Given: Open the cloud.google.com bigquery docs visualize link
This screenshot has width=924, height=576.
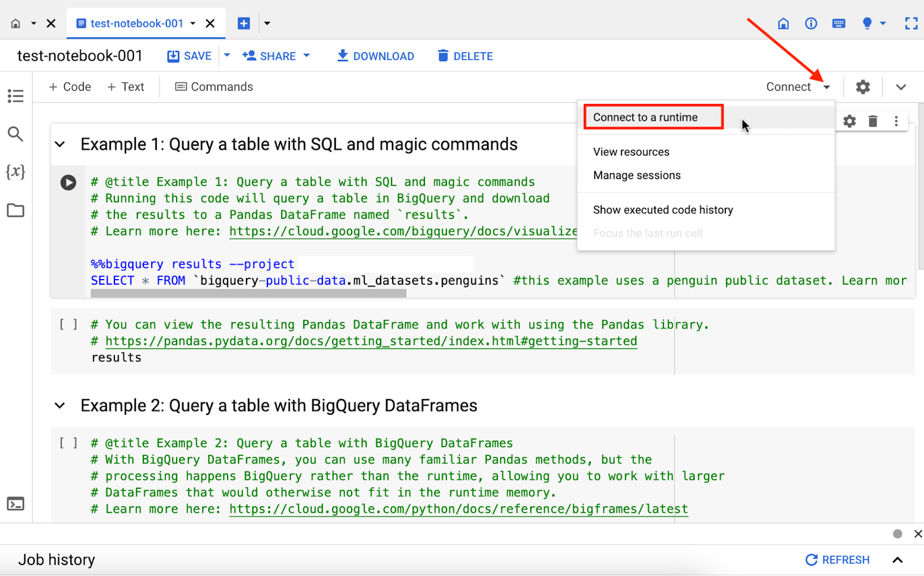Looking at the screenshot, I should (x=403, y=232).
